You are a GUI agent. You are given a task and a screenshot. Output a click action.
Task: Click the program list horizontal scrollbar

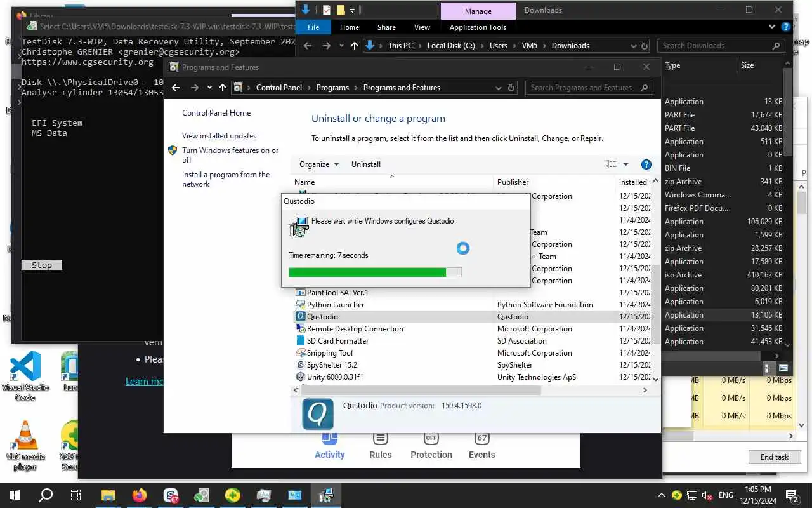(x=422, y=390)
